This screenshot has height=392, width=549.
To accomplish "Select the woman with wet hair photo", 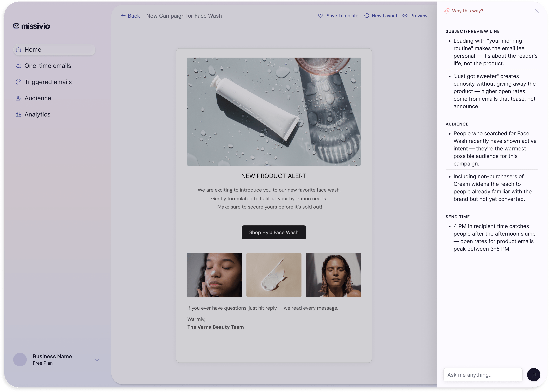I will pos(333,275).
